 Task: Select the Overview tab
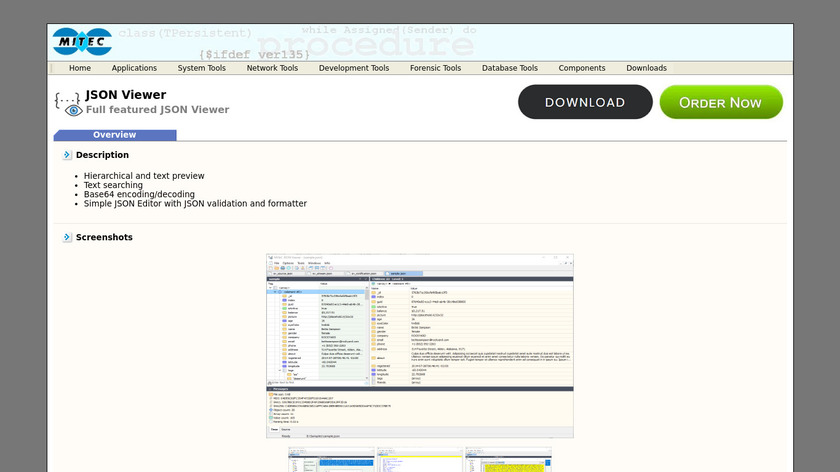pyautogui.click(x=115, y=135)
